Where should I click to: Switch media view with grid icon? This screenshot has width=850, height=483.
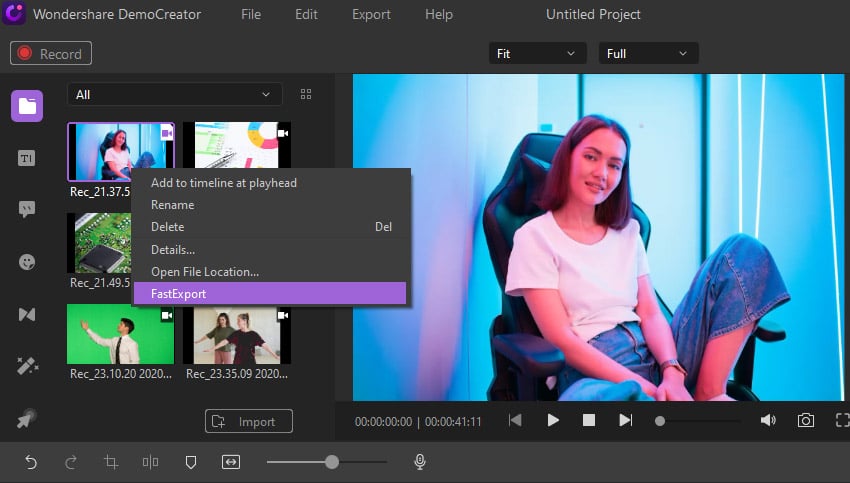pyautogui.click(x=306, y=94)
